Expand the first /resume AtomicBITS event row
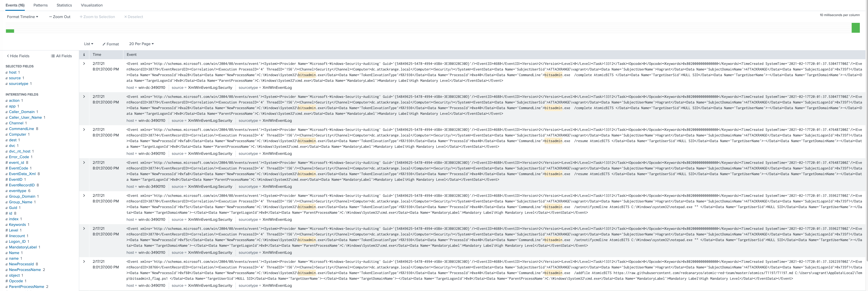Viewport: 868px width, 291px height. tap(84, 129)
